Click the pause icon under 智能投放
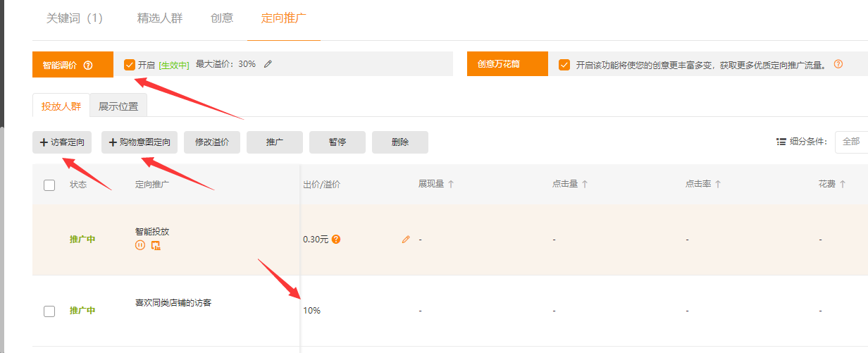The image size is (868, 353). pyautogui.click(x=140, y=245)
